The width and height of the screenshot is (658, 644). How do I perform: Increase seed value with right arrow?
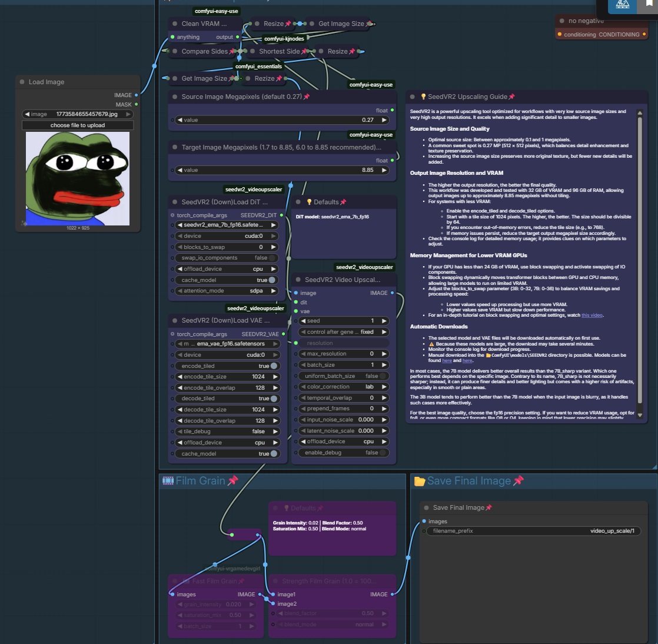tap(384, 321)
